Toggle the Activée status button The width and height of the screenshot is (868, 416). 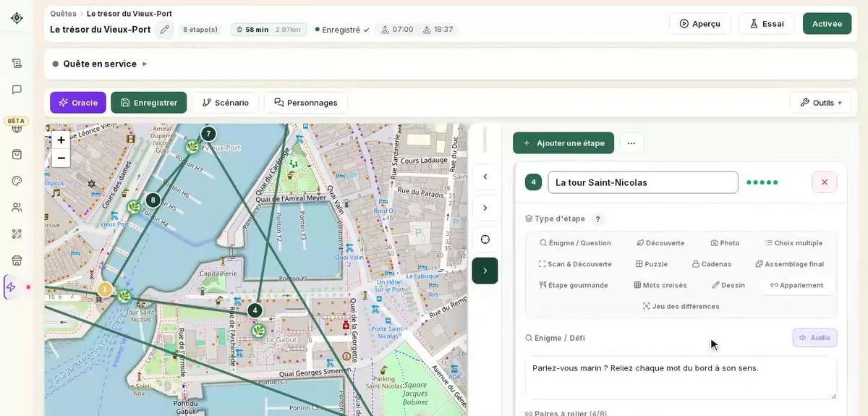(x=827, y=24)
